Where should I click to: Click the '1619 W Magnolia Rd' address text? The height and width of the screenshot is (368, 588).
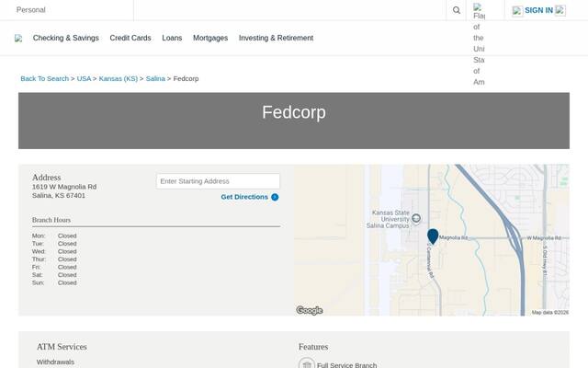64,187
